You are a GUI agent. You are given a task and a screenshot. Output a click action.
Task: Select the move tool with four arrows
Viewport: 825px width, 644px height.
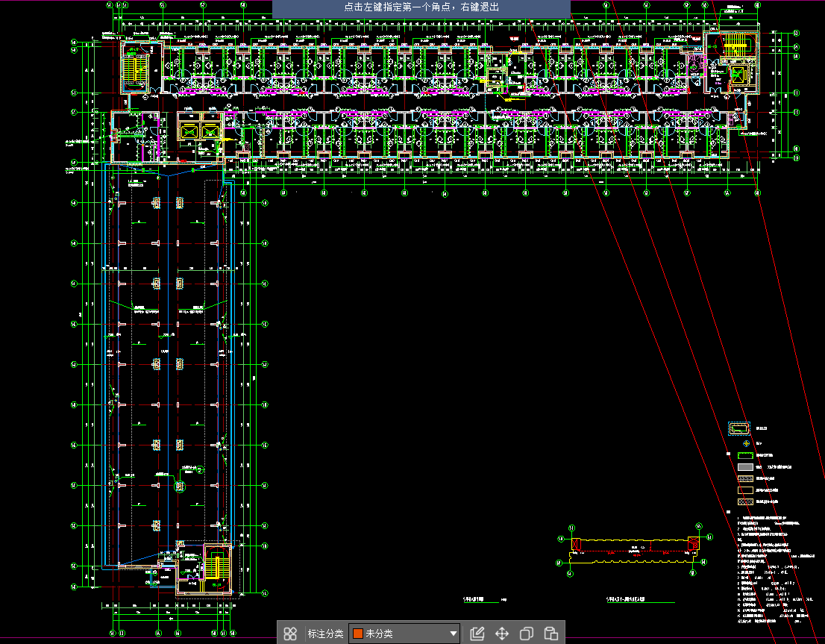point(502,634)
